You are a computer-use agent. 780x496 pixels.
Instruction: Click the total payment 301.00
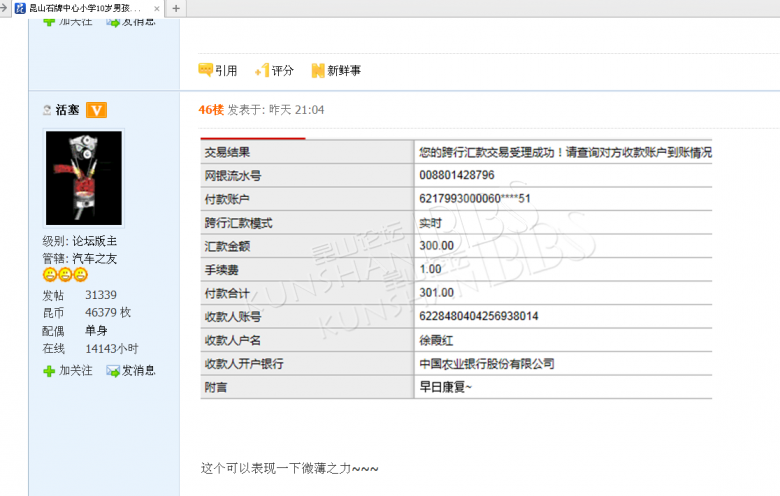[x=436, y=293]
